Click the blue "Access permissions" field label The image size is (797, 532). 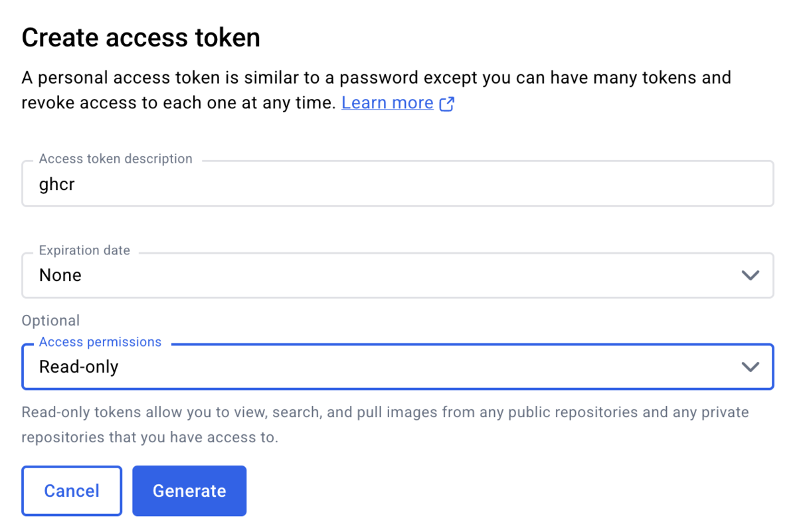(x=100, y=342)
